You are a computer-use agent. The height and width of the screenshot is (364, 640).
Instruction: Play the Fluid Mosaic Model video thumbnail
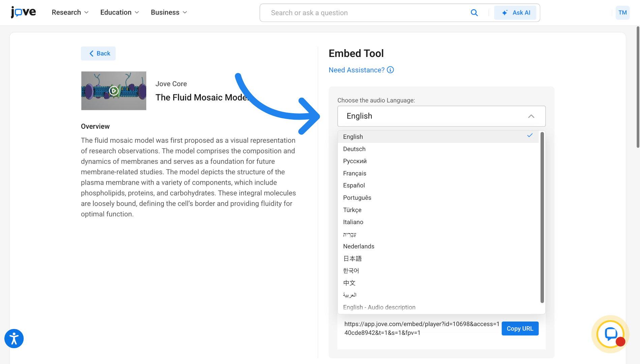[x=114, y=91]
